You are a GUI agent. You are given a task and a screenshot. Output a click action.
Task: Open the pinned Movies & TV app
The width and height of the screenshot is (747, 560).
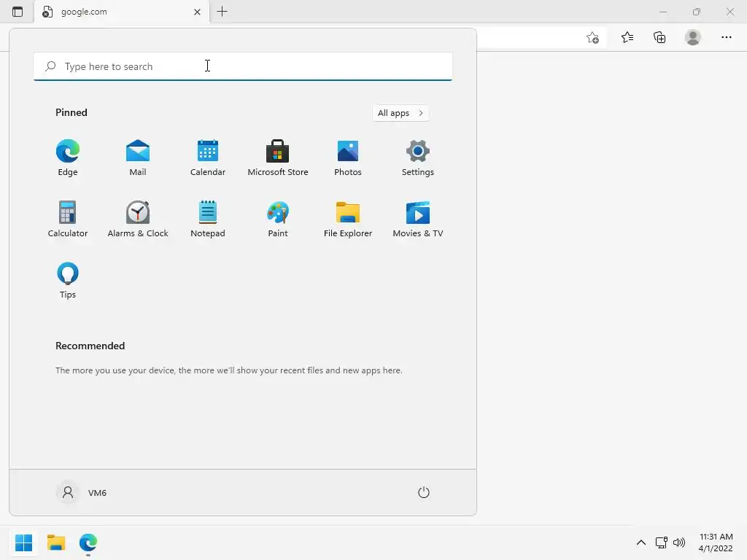click(x=418, y=219)
